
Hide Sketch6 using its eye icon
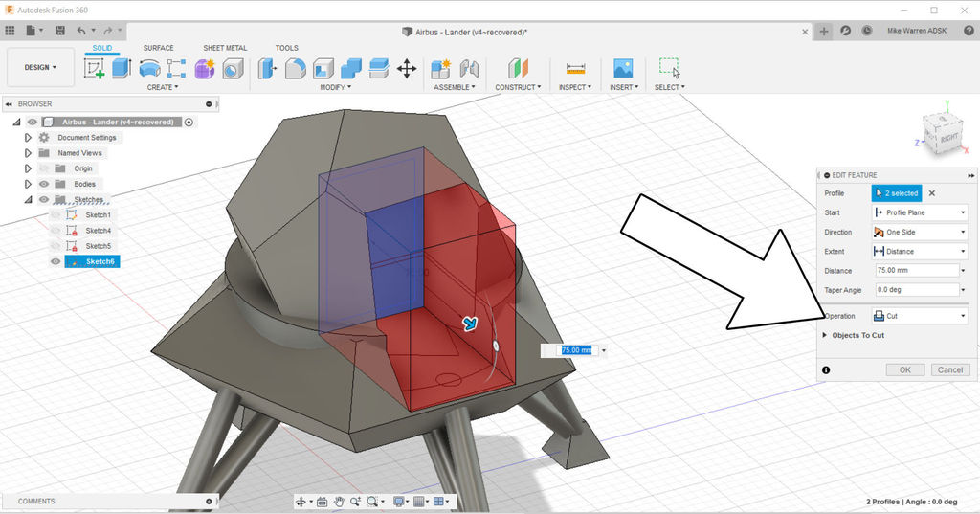(x=56, y=261)
